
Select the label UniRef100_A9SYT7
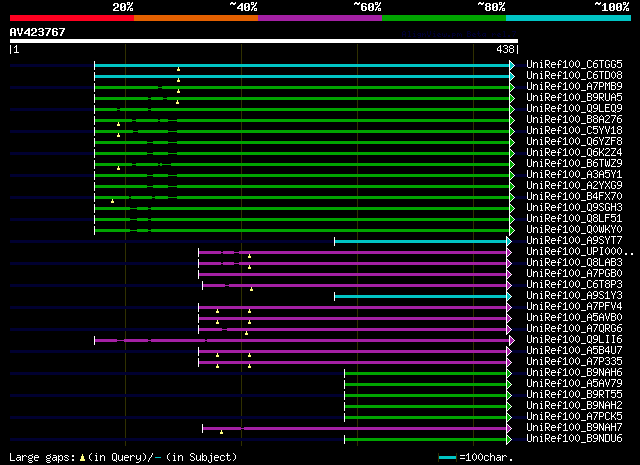click(574, 241)
